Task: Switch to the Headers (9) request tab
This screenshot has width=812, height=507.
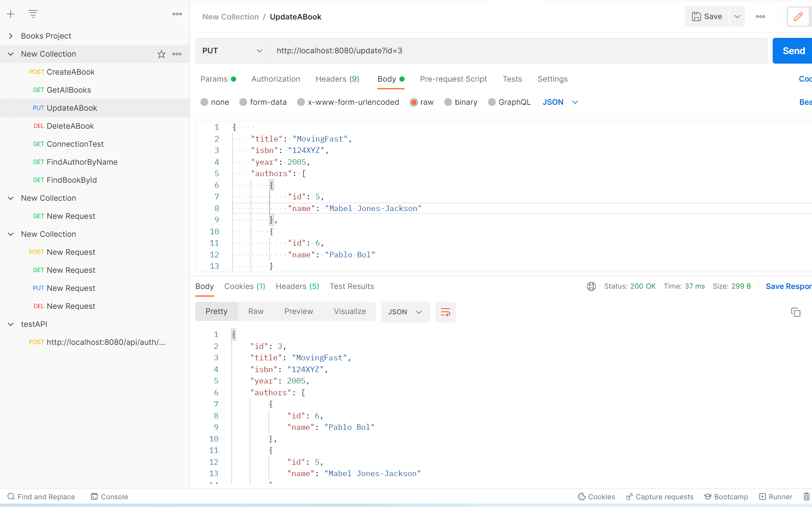Action: tap(337, 79)
